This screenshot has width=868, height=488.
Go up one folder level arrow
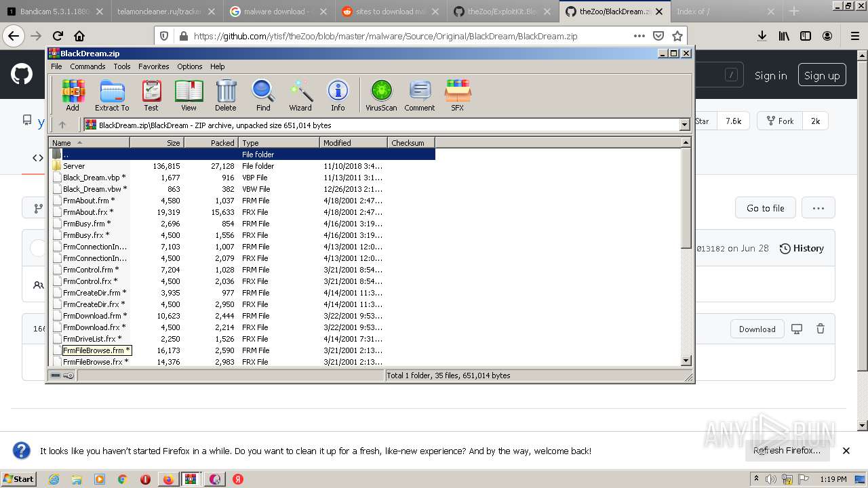[62, 125]
